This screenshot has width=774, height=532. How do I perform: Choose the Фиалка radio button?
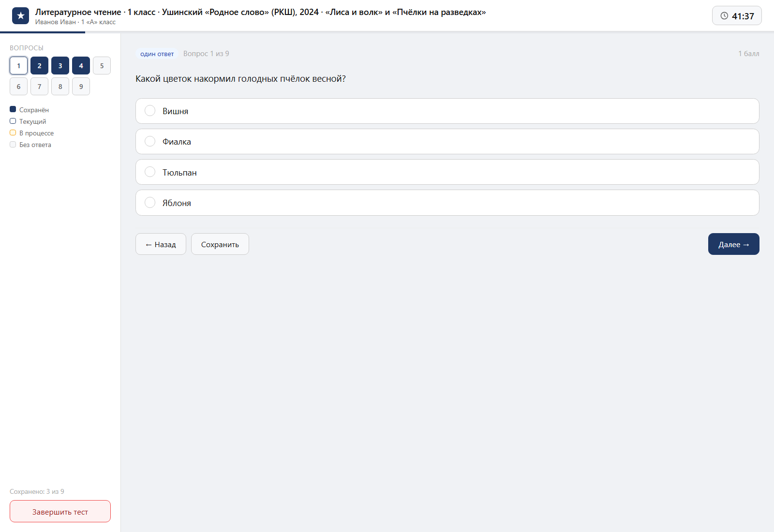pos(150,141)
